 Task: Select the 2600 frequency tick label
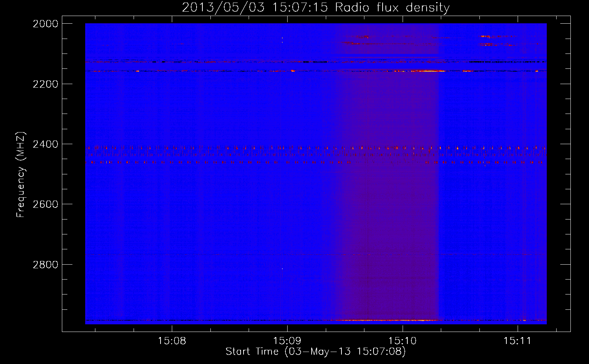click(46, 204)
